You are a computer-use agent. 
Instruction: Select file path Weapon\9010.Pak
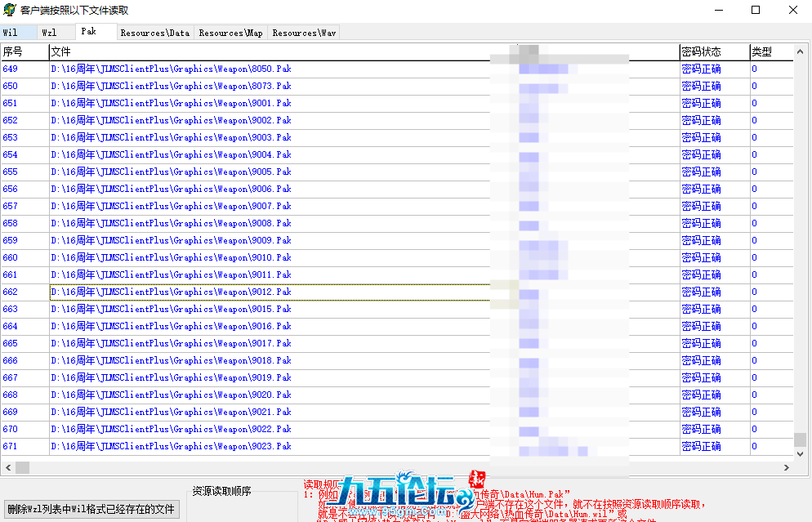(x=171, y=257)
